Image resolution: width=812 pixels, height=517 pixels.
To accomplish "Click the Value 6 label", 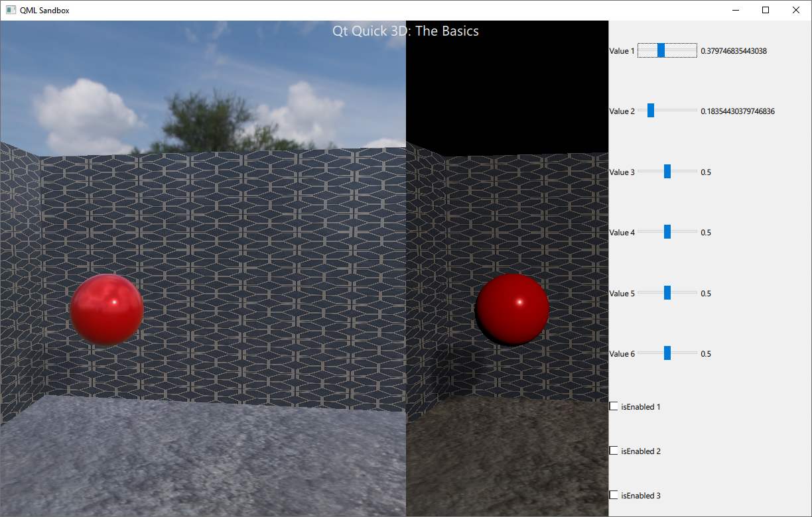I will tap(622, 354).
